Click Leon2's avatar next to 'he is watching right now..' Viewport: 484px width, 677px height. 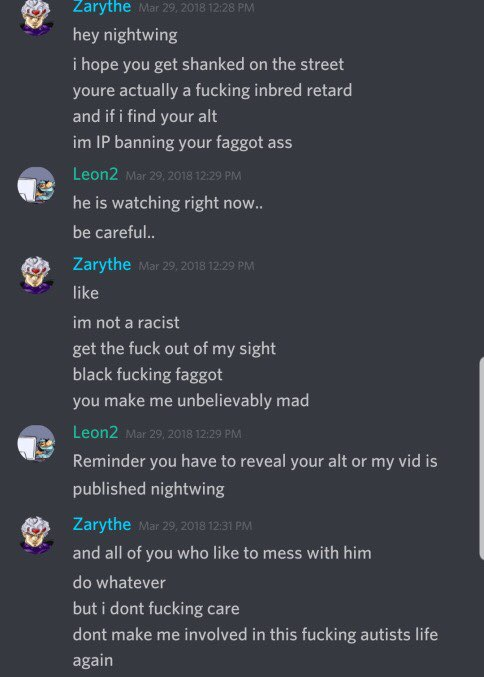coord(36,185)
